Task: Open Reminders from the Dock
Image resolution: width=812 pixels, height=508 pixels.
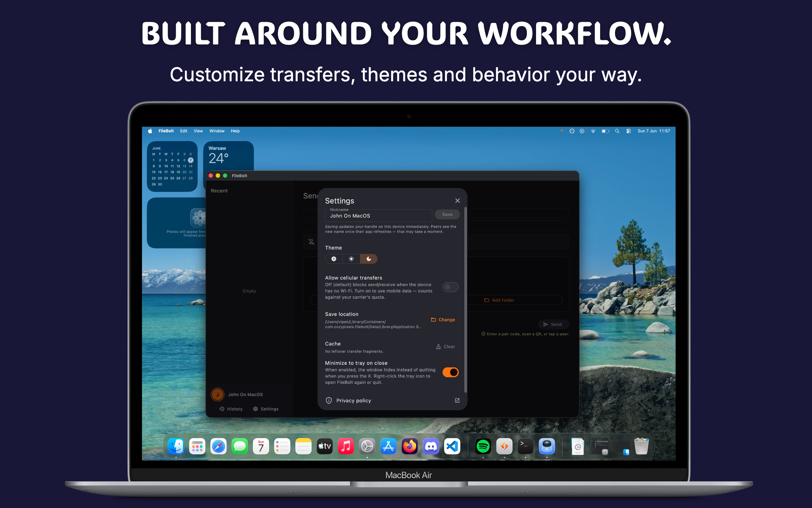Action: click(282, 446)
